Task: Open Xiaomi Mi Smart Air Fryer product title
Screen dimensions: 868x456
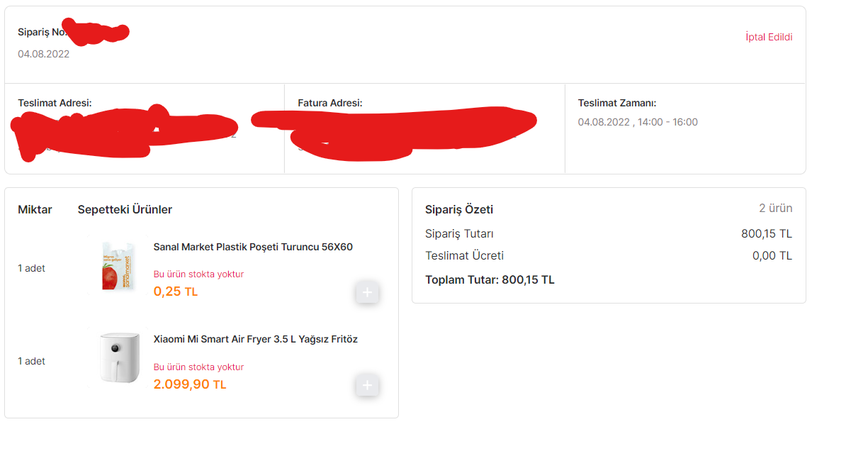Action: point(255,339)
